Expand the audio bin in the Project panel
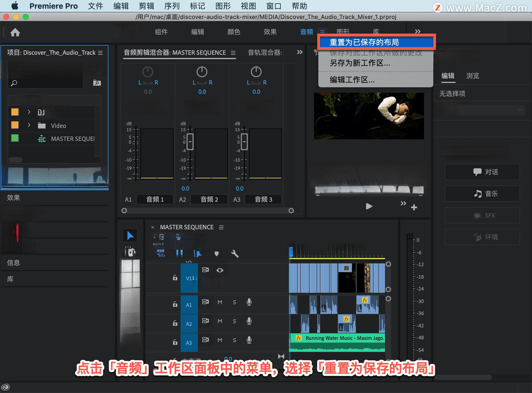 click(29, 112)
